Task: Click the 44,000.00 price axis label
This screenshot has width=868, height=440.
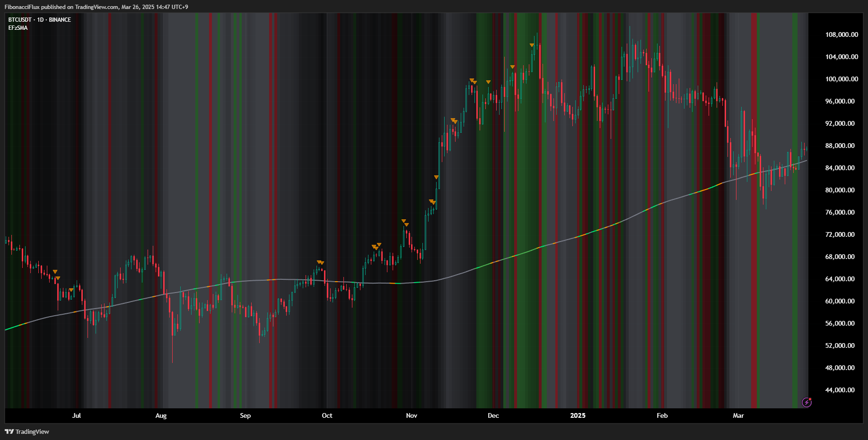Action: [x=840, y=390]
